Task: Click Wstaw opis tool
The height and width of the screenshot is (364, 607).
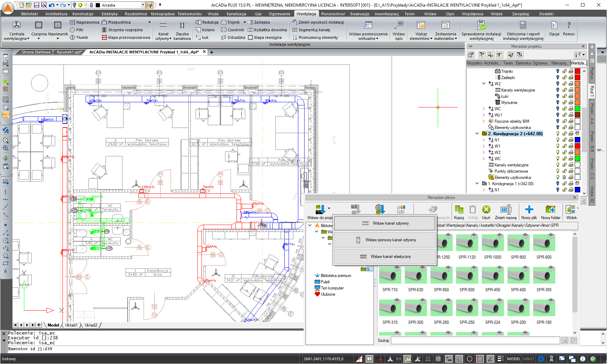Action: pos(399,31)
